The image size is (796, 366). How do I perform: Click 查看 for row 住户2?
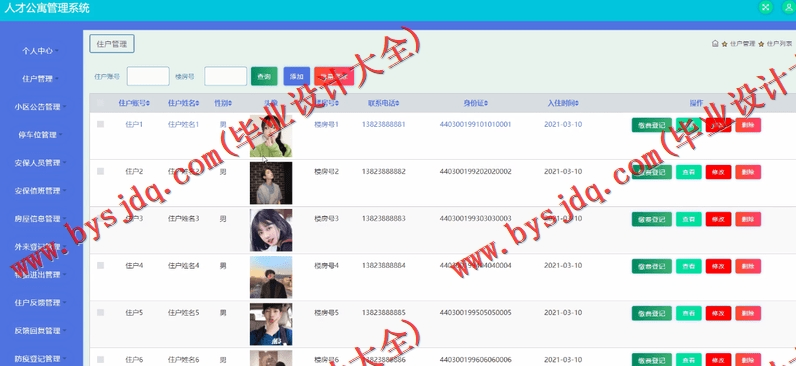tap(689, 172)
